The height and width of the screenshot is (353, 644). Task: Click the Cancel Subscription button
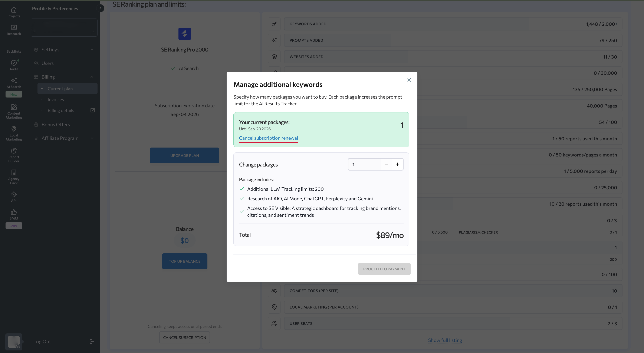(x=184, y=337)
